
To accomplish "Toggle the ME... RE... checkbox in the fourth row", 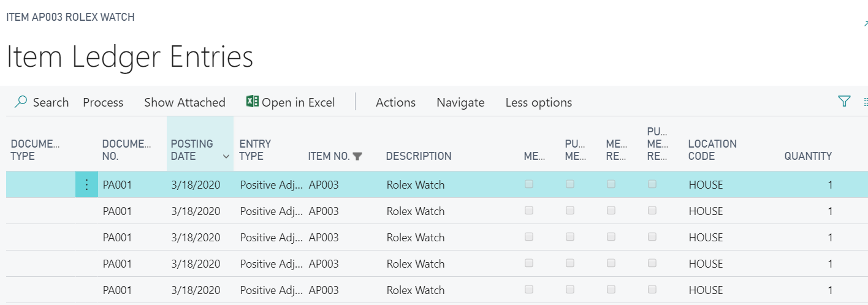I will tap(611, 263).
